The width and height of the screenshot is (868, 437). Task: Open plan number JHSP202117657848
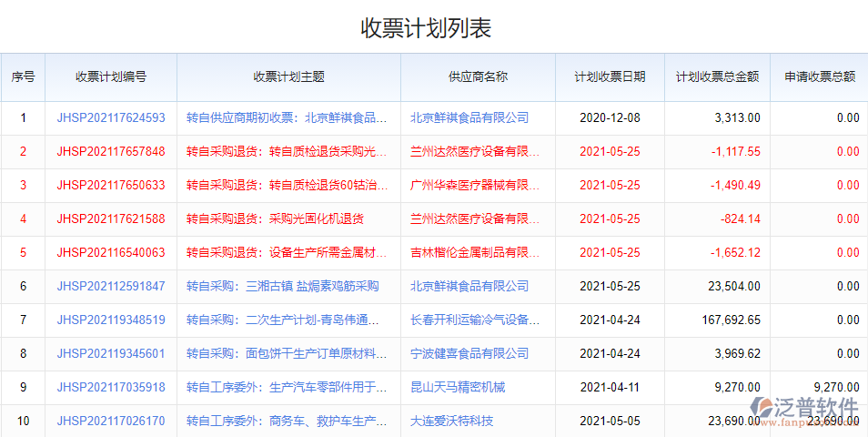pos(111,151)
